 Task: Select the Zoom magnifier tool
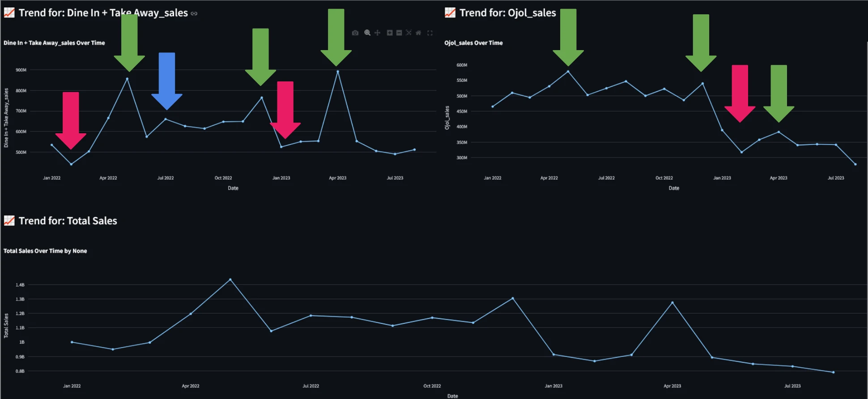pyautogui.click(x=367, y=33)
